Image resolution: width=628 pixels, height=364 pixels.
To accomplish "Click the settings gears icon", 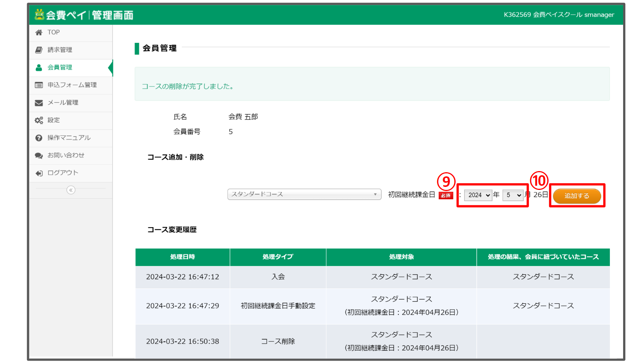I will click(x=39, y=120).
